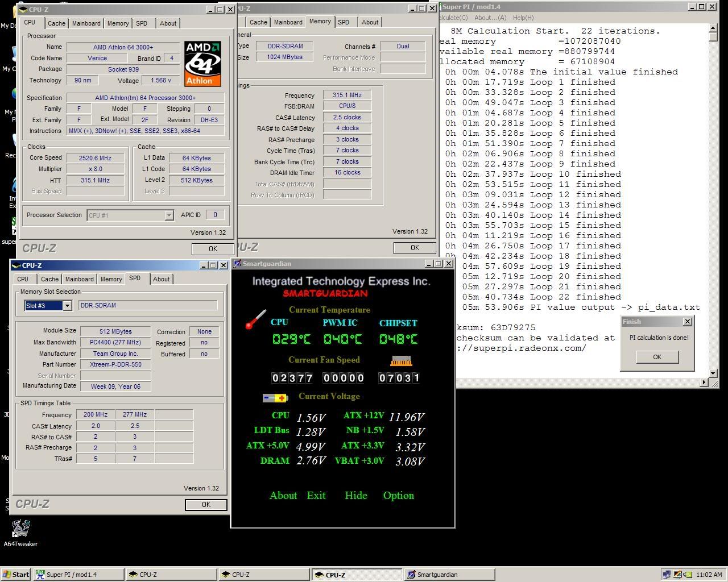Open About tab in Memory CPU-Z window
The height and width of the screenshot is (582, 728).
pyautogui.click(x=370, y=22)
